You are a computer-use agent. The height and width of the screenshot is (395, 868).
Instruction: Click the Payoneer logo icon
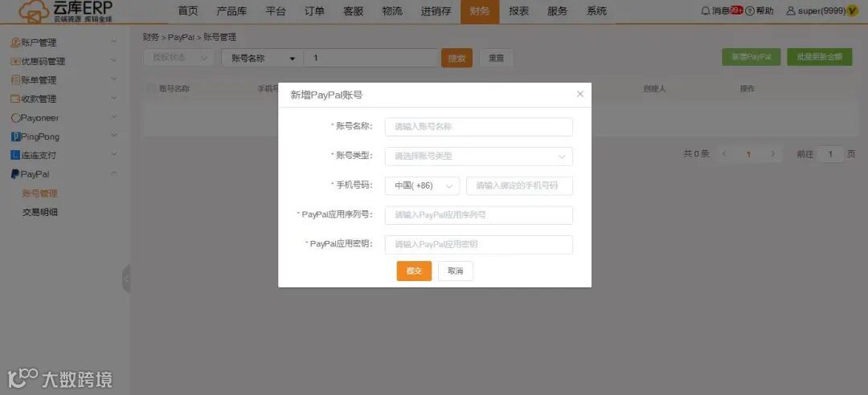coord(15,118)
